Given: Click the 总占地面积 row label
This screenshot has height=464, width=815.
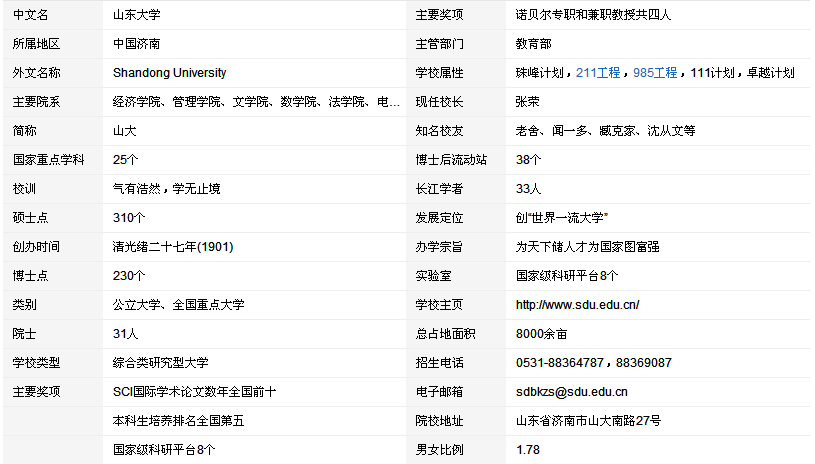Looking at the screenshot, I should pos(445,334).
